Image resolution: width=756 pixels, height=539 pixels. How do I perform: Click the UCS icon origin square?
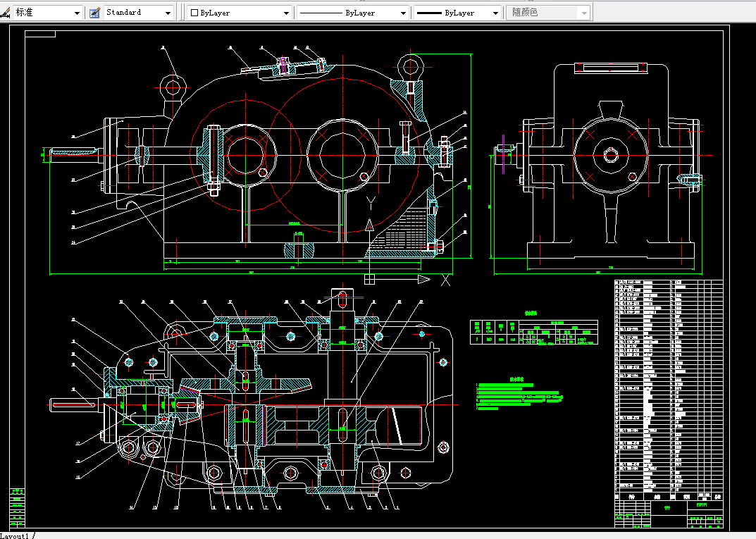point(370,279)
